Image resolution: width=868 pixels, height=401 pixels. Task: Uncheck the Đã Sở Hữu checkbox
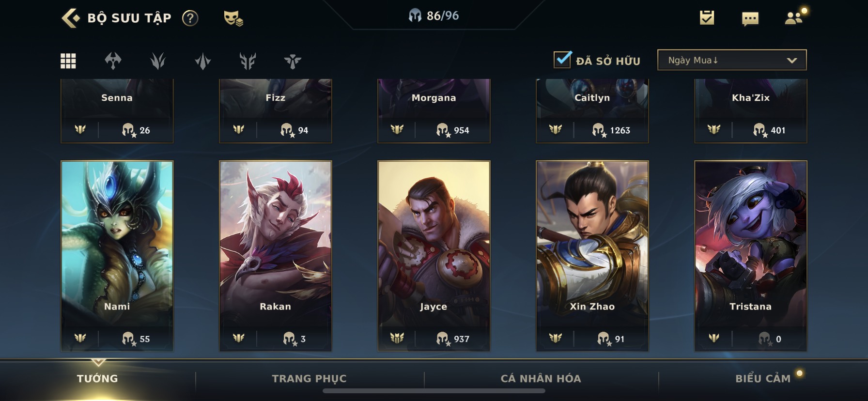(x=562, y=60)
